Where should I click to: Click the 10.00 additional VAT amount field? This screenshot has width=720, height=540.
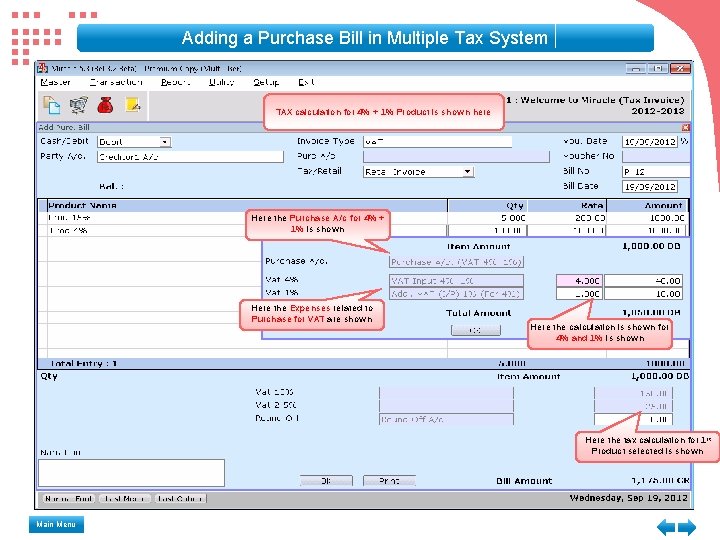coord(643,294)
